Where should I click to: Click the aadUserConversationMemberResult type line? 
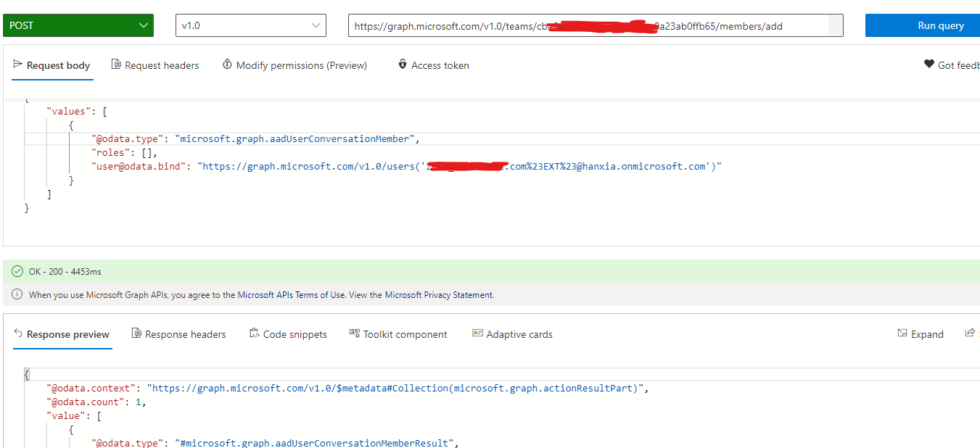pos(276,443)
